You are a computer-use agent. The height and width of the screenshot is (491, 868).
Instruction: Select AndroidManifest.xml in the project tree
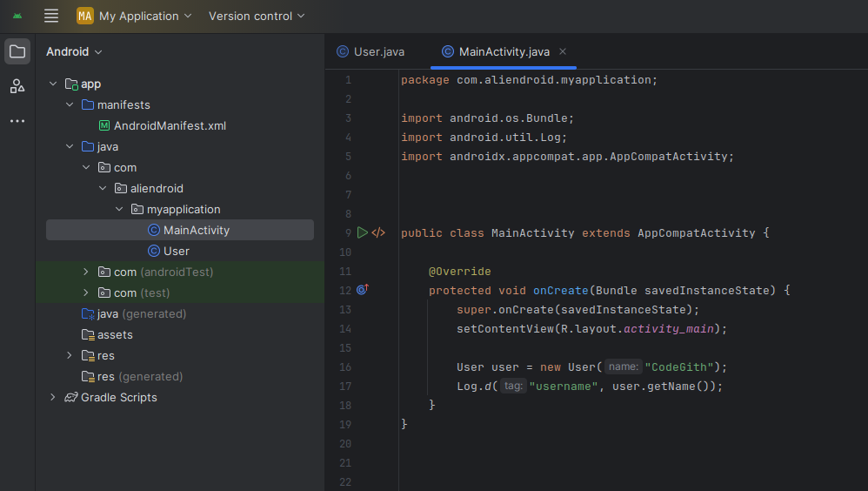170,126
